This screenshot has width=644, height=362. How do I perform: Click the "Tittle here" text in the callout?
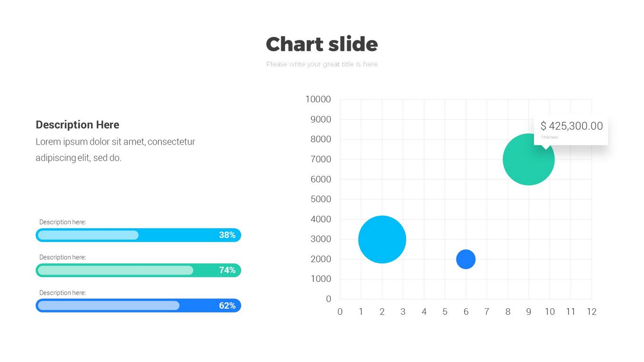[549, 137]
